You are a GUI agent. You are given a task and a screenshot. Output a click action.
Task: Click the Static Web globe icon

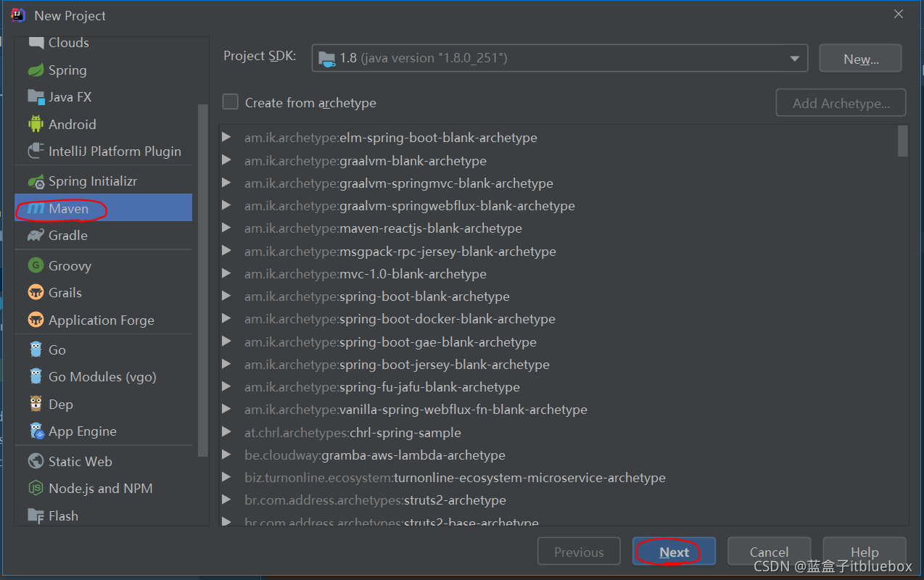coord(36,461)
